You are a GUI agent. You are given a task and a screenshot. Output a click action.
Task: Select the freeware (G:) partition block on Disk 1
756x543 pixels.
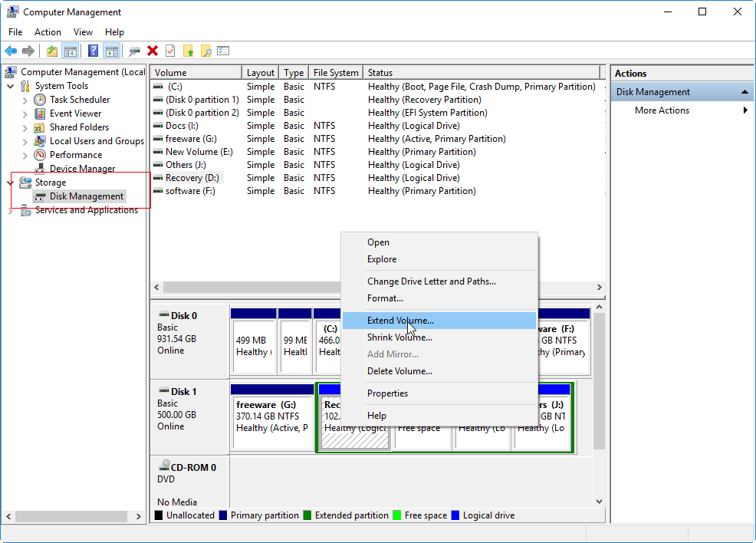click(273, 418)
